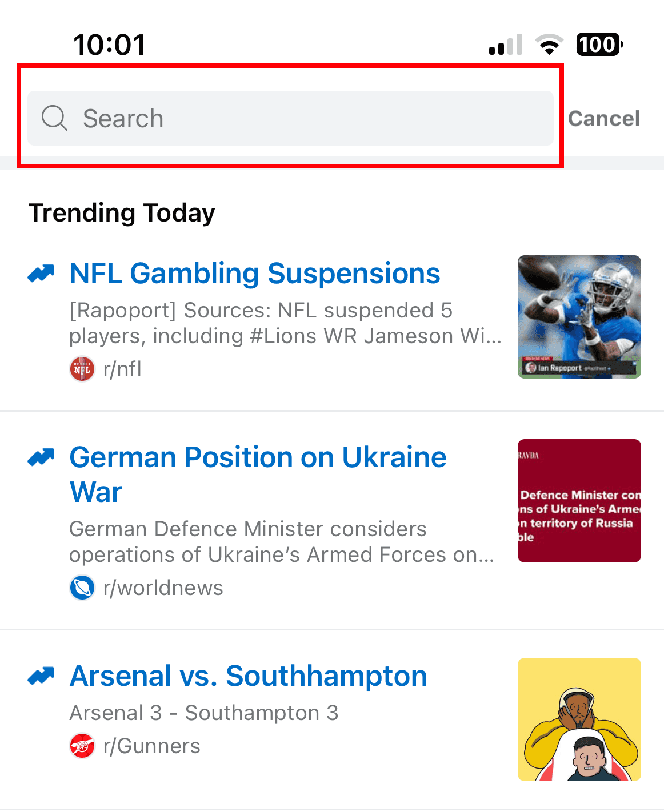Viewport: 664px width, 812px height.
Task: Open the r/worldnews planet avatar icon
Action: [x=82, y=588]
